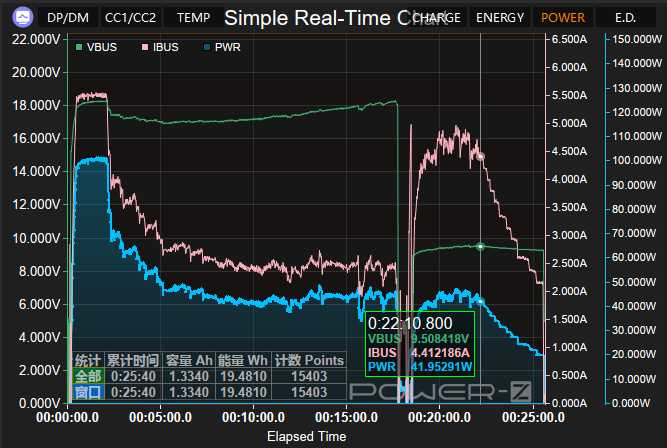Image resolution: width=667 pixels, height=448 pixels.
Task: Click the cursor marker on the VBUS line
Action: (481, 246)
